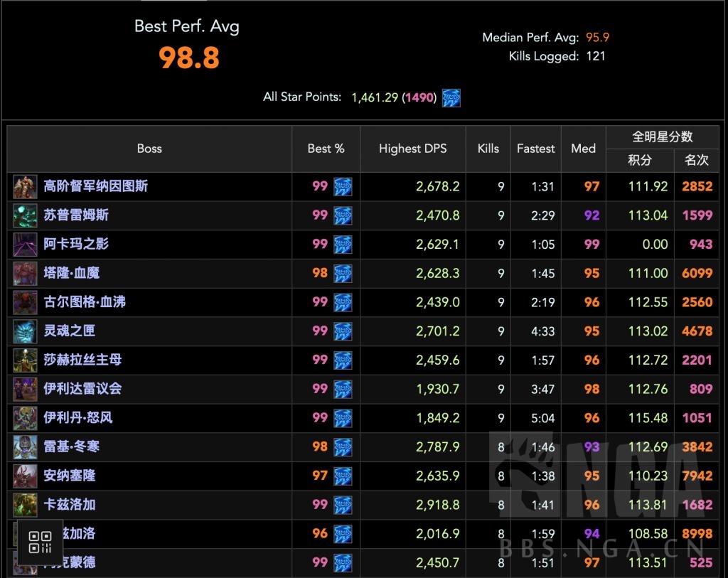Open the 伊利达雷议会 boss link
This screenshot has width=728, height=578.
(x=83, y=390)
